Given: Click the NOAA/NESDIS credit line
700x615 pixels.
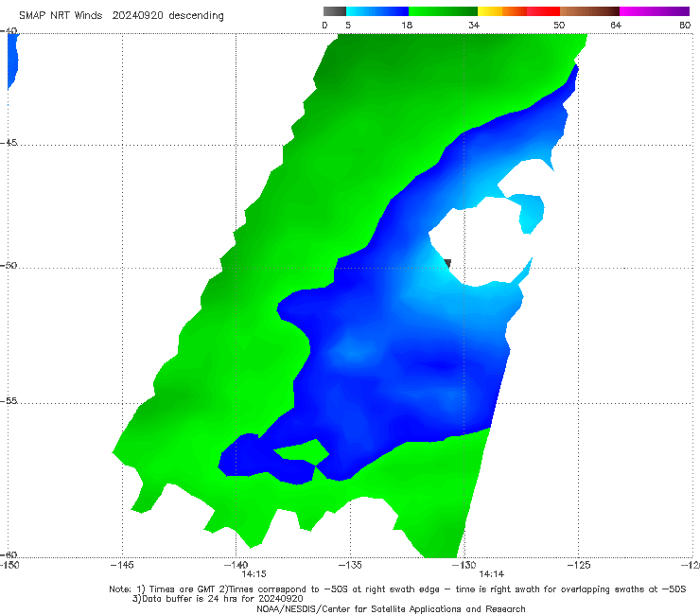Looking at the screenshot, I should 391,609.
